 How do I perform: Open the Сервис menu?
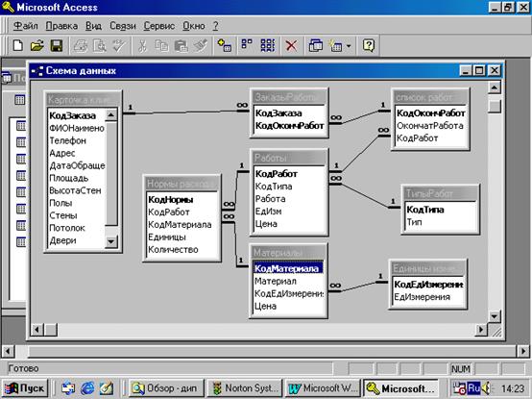(159, 26)
